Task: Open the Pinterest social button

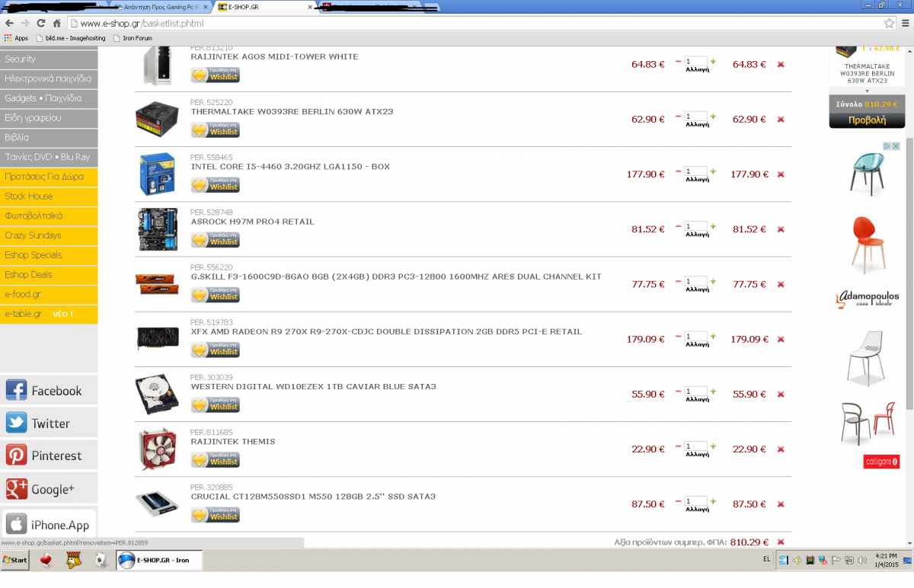Action: coord(49,455)
